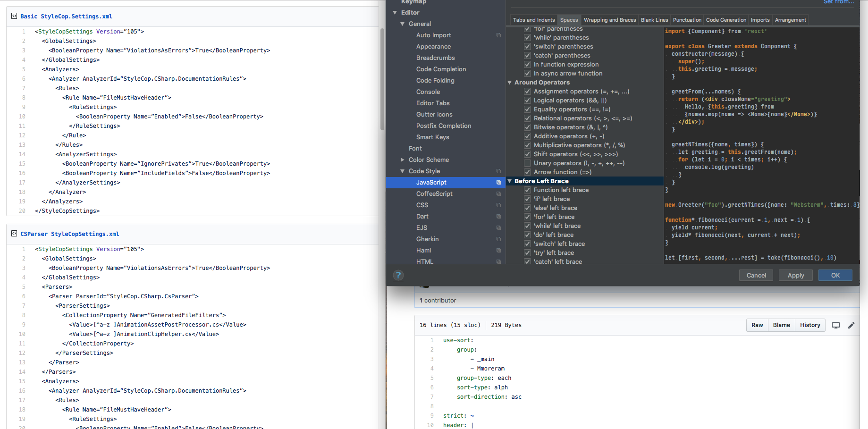
Task: Click the scheme icon beside CSS
Action: click(498, 205)
